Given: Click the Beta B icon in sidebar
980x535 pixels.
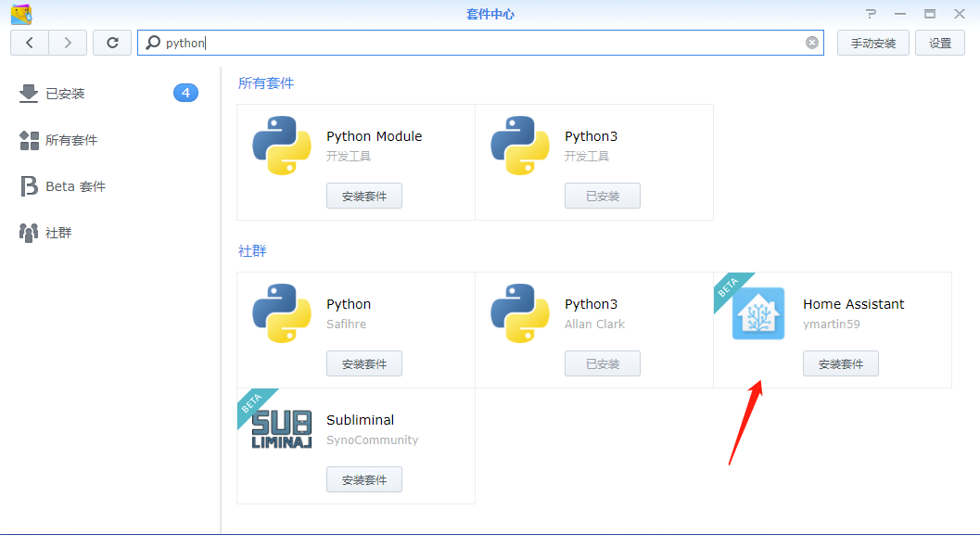Looking at the screenshot, I should tap(29, 186).
